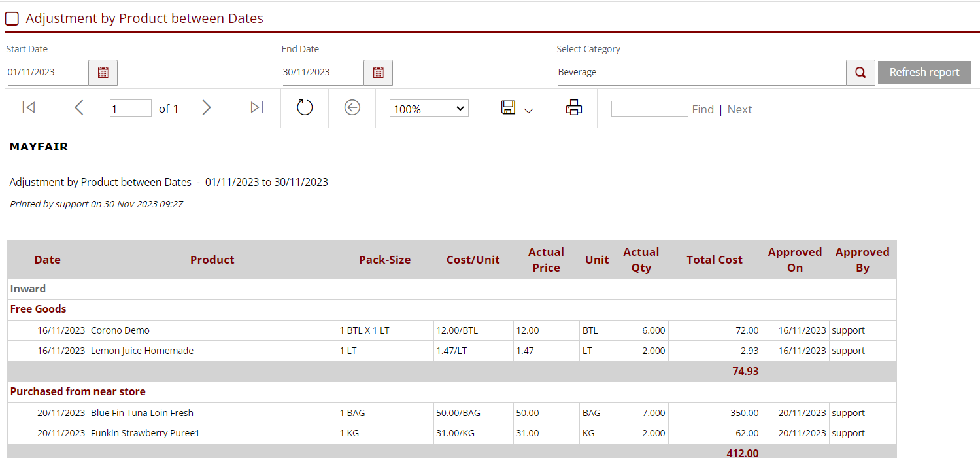This screenshot has width=980, height=458.
Task: Go to the next report page
Action: tap(207, 108)
